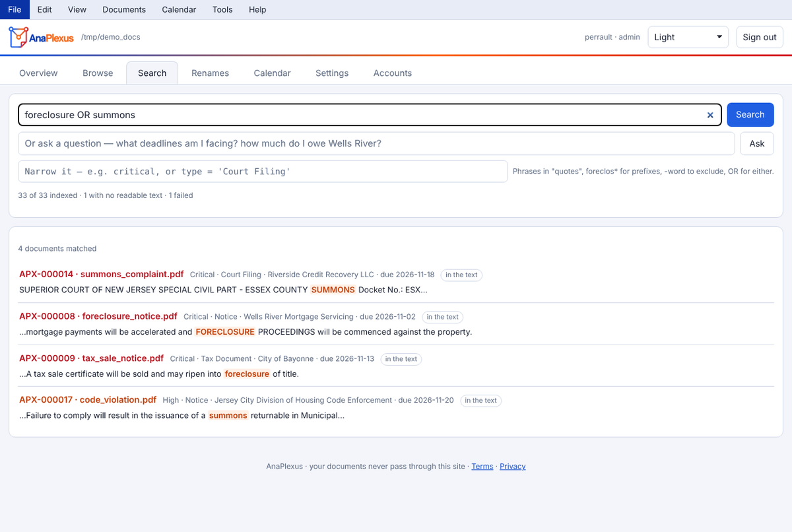Click the AnaPlexus logo icon
The image size is (792, 532).
[x=18, y=37]
